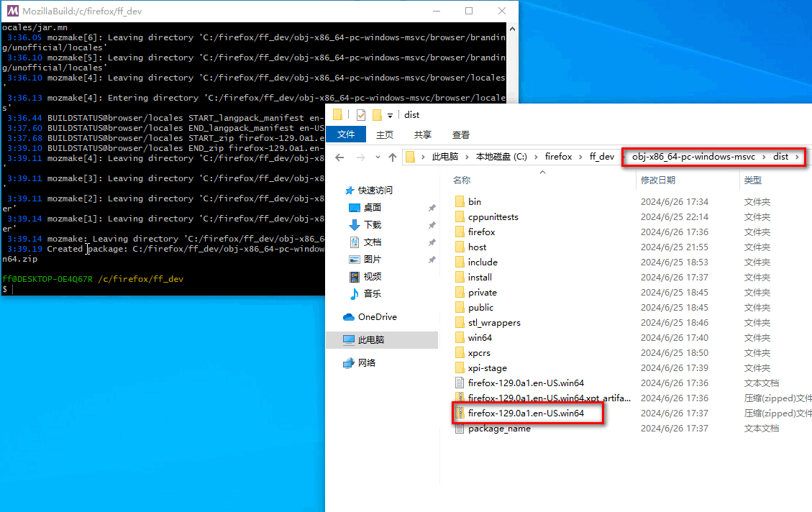
Task: Click the Properties quick access toolbar icon
Action: 361,115
